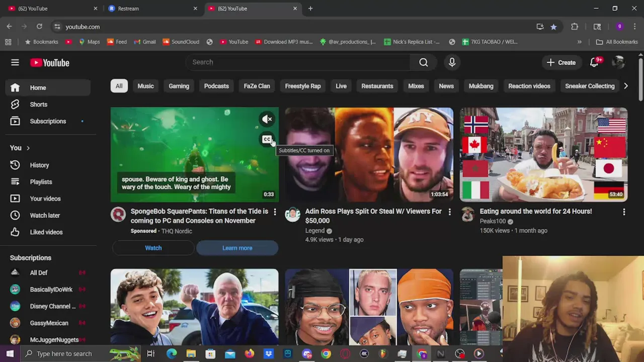Open Microsoft Edge from taskbar
644x362 pixels.
[172, 353]
